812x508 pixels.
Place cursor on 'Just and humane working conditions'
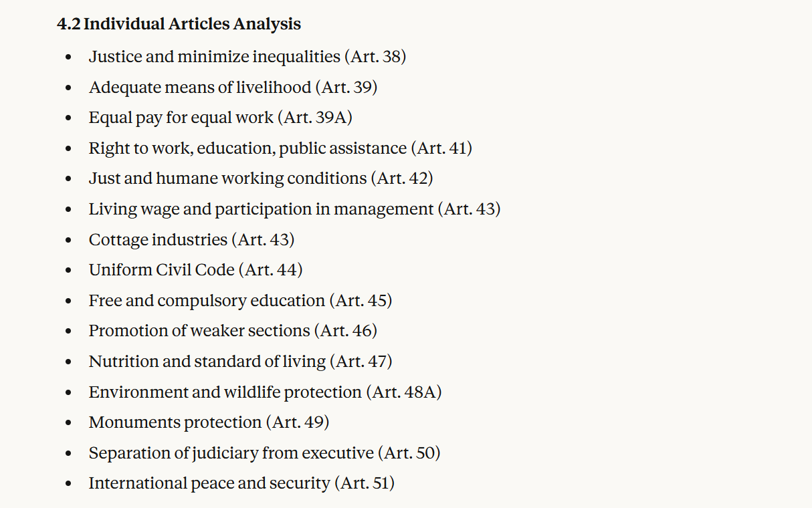click(x=227, y=178)
